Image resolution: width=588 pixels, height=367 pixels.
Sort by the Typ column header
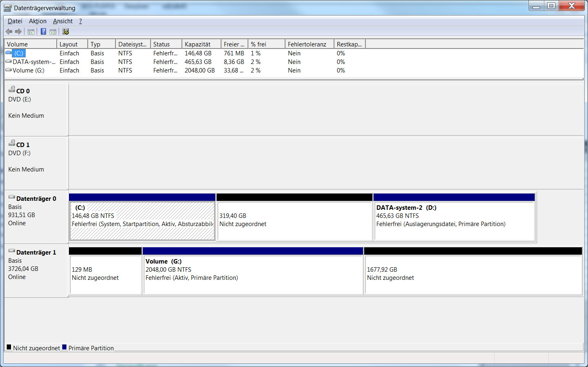click(x=102, y=44)
